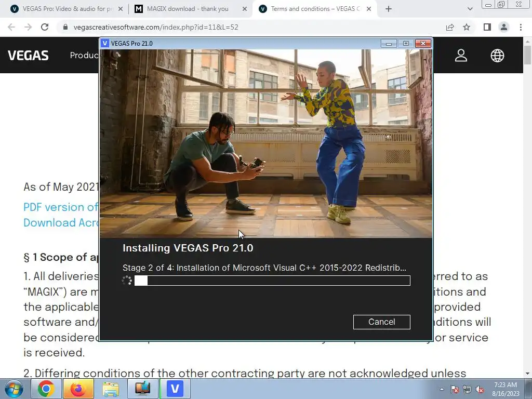532x399 pixels.
Task: Click the Download Acrobat link
Action: tap(61, 222)
